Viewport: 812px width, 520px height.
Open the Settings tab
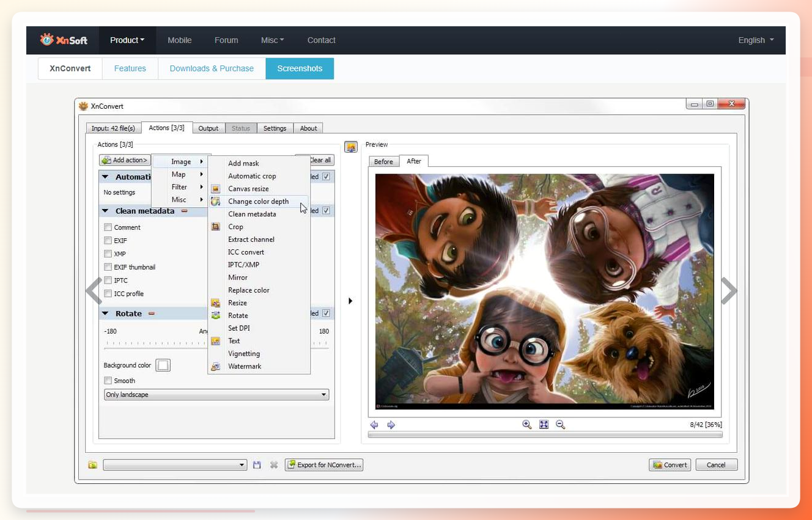(275, 128)
